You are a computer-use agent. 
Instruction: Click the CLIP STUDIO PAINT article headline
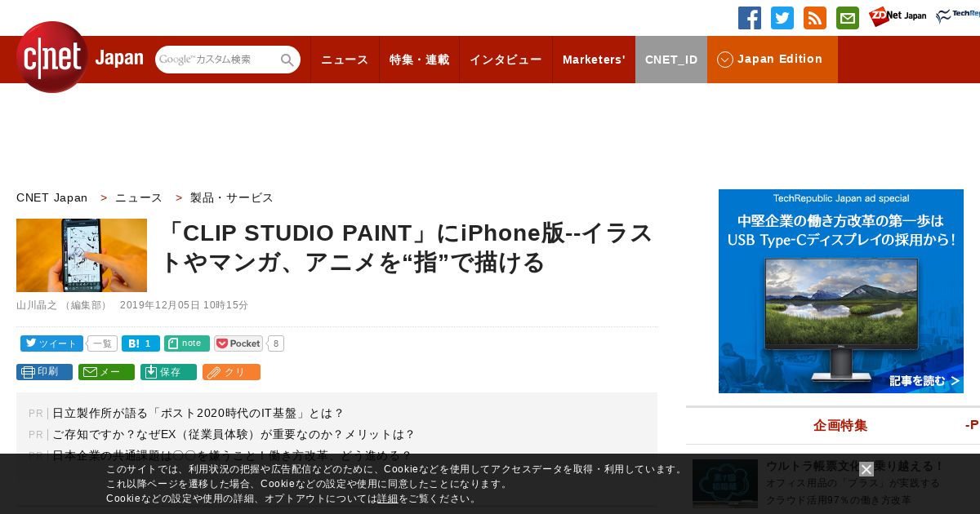tap(408, 247)
